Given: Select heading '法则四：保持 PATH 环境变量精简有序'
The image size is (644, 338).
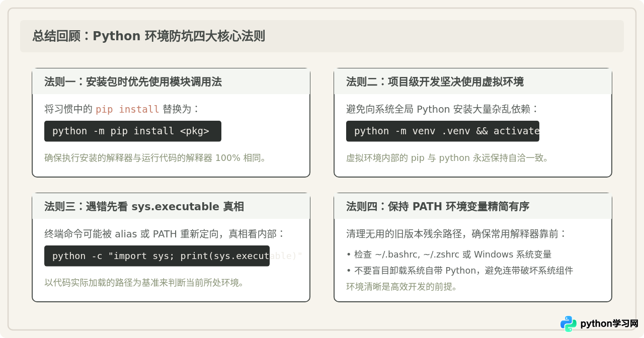Looking at the screenshot, I should coord(438,206).
